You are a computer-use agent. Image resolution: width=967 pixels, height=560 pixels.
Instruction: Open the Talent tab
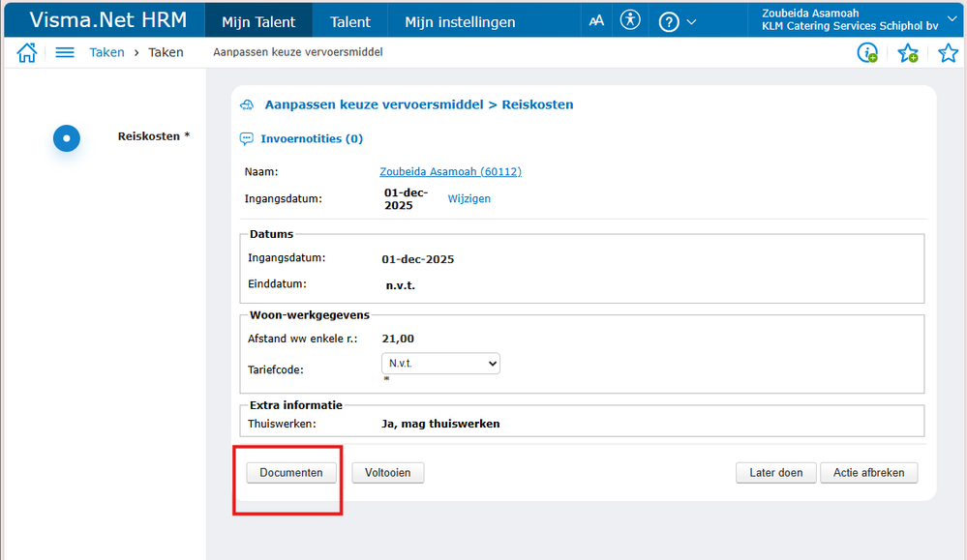coord(350,22)
